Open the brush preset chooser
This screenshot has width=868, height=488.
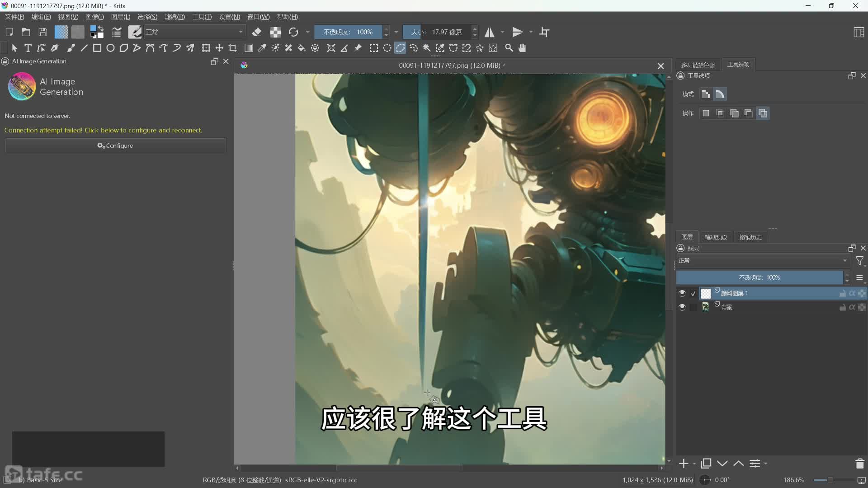pos(135,32)
